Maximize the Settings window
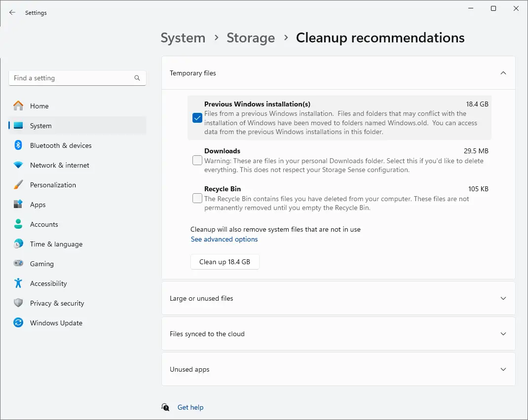Image resolution: width=528 pixels, height=420 pixels. pyautogui.click(x=493, y=8)
